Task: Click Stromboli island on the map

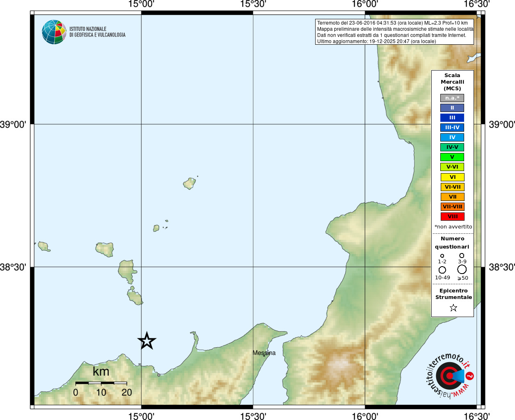Action: click(190, 183)
